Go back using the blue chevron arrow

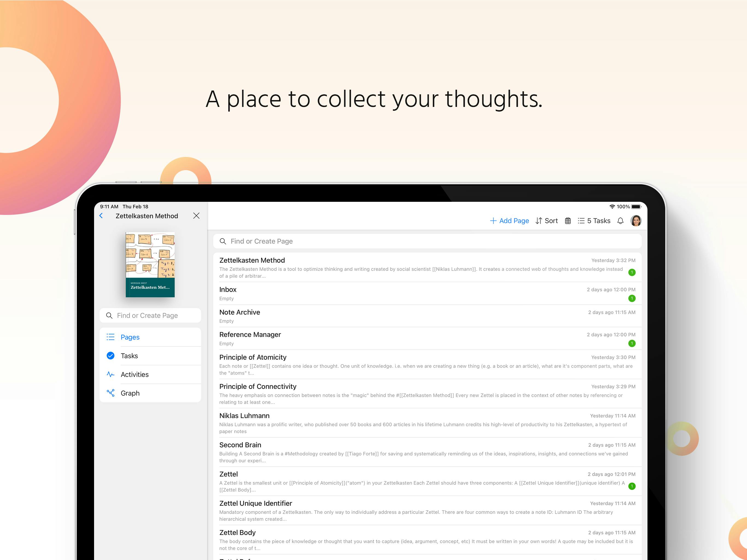point(101,216)
